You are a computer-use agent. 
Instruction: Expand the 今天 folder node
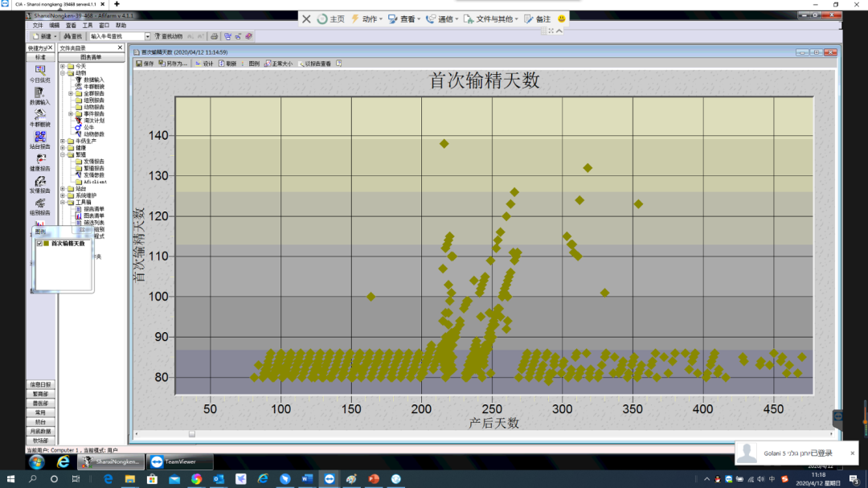coord(63,67)
